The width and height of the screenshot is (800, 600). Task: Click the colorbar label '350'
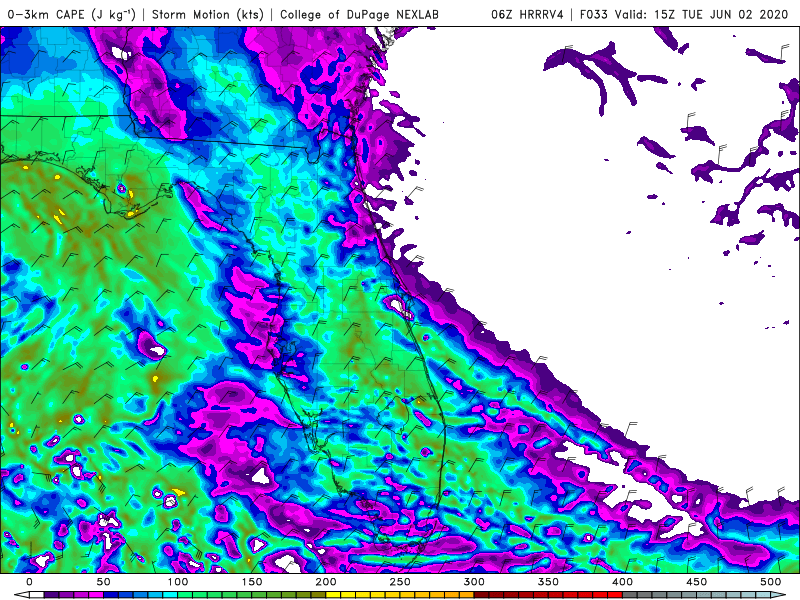click(548, 582)
